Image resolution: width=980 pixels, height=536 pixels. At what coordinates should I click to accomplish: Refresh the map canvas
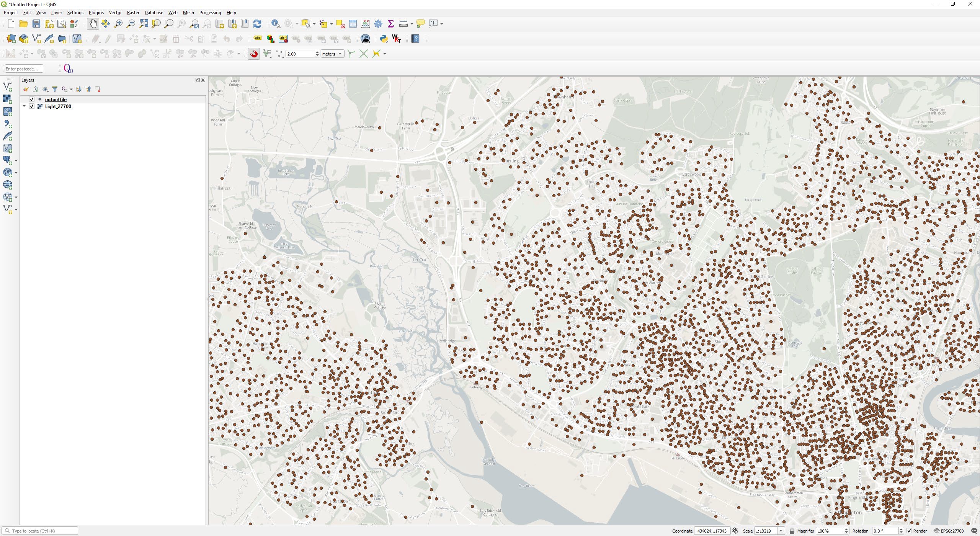pyautogui.click(x=257, y=24)
